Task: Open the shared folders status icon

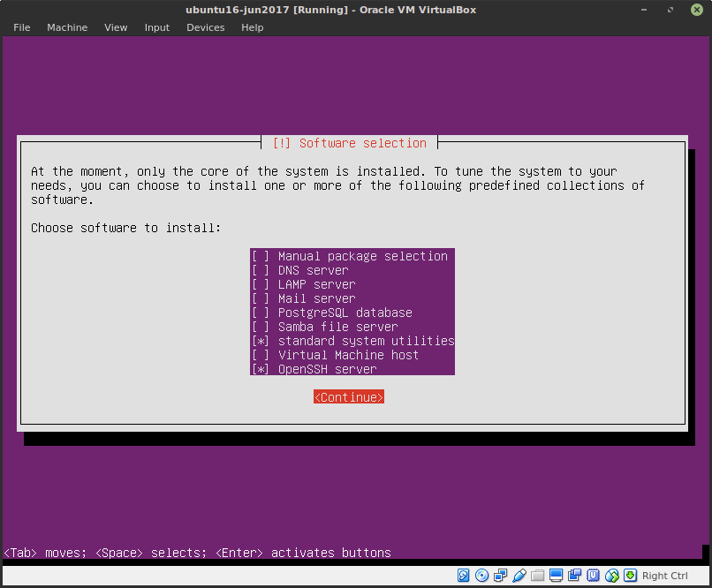Action: [x=537, y=575]
